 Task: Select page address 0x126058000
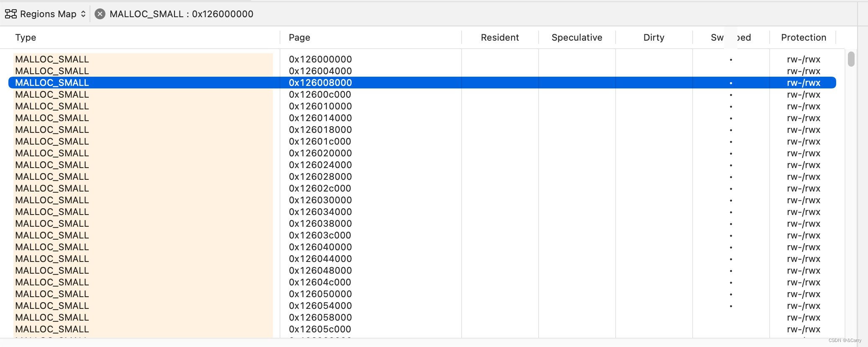tap(320, 317)
